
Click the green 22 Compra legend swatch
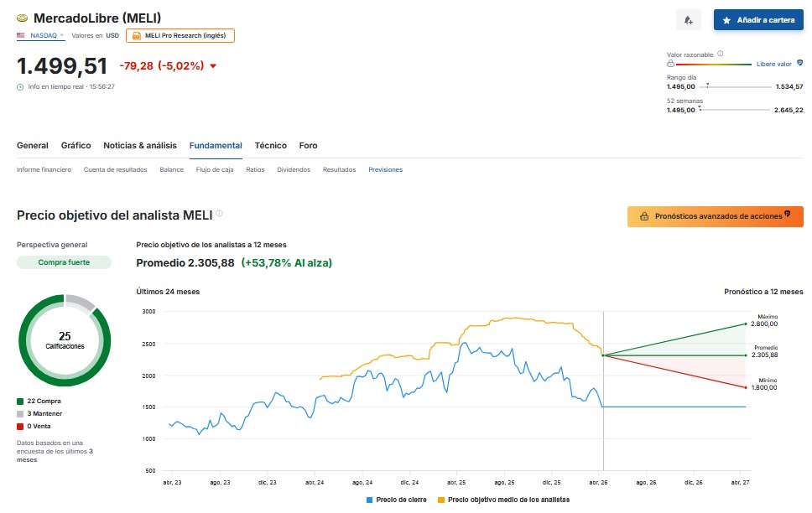(20, 402)
